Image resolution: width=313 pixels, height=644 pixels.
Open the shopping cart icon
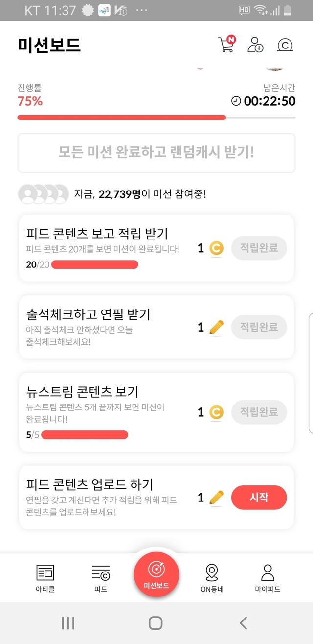(x=225, y=45)
